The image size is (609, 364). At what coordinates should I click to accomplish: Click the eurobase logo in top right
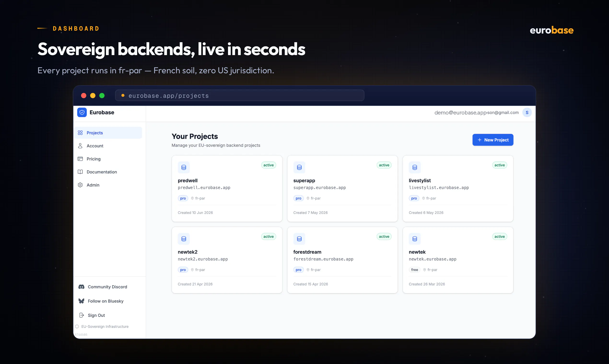click(x=551, y=30)
